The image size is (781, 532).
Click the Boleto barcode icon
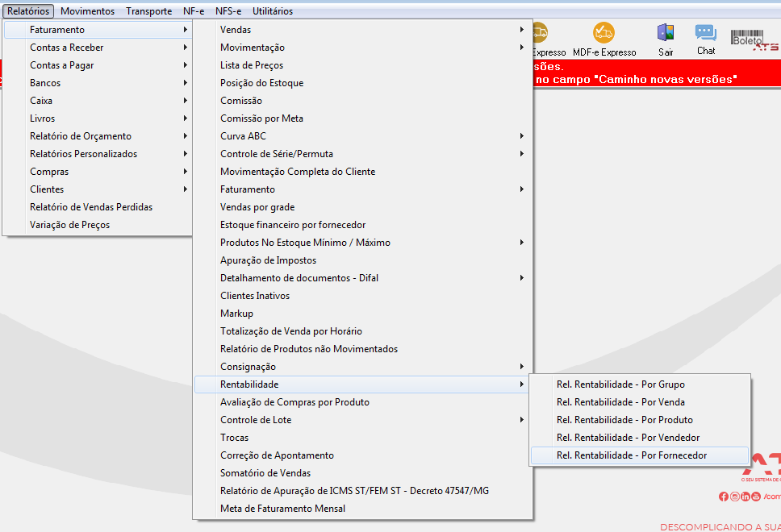click(x=746, y=38)
